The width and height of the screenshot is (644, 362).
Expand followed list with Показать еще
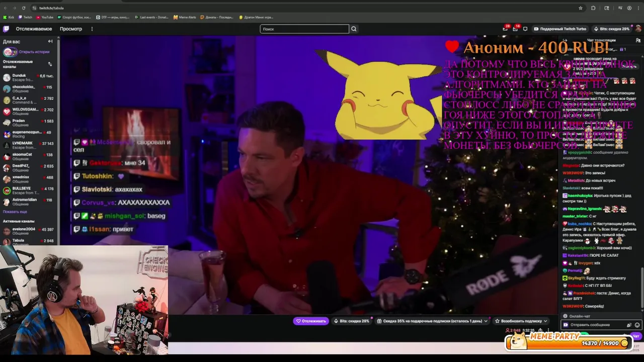point(15,212)
